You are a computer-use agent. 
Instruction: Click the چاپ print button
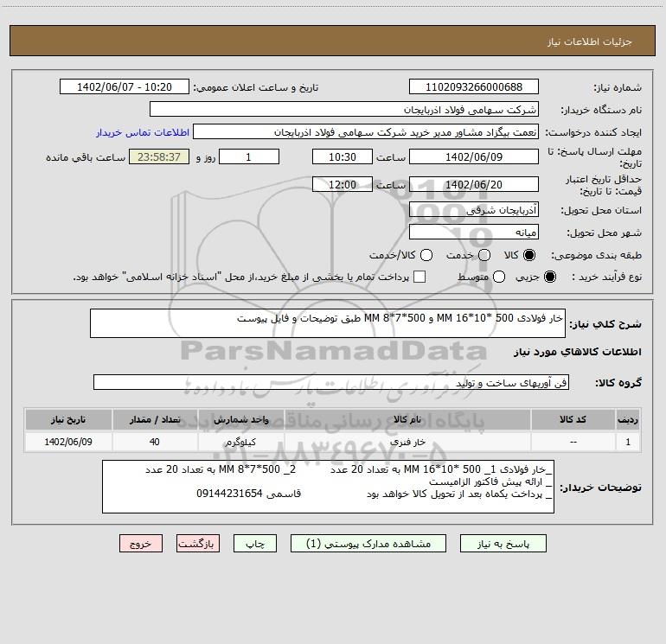(x=255, y=544)
